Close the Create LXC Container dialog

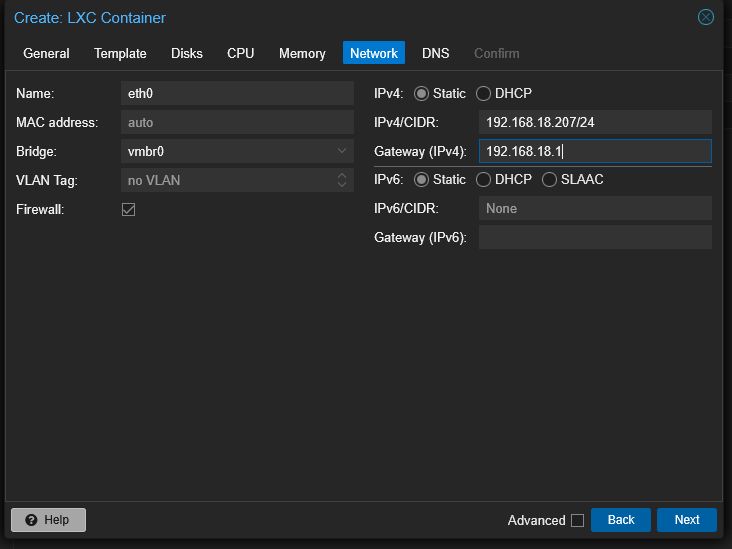click(x=705, y=18)
